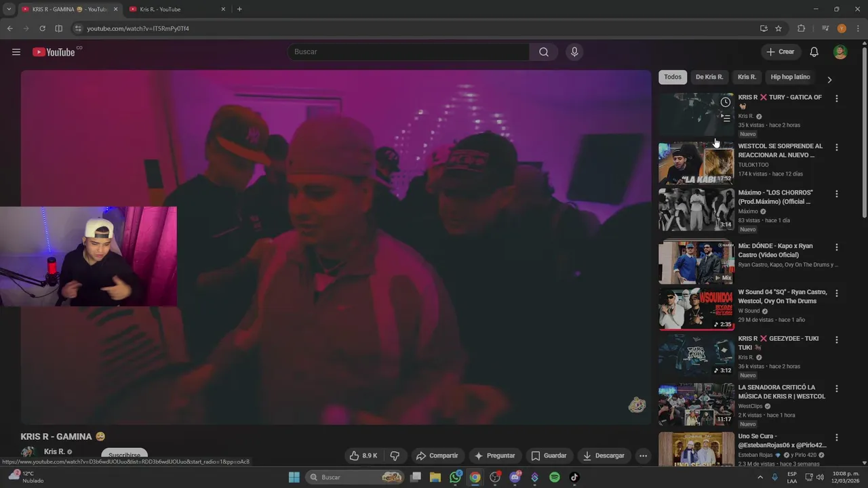868x488 pixels.
Task: Click the Windows taskbar Buscar search box
Action: [x=355, y=477]
